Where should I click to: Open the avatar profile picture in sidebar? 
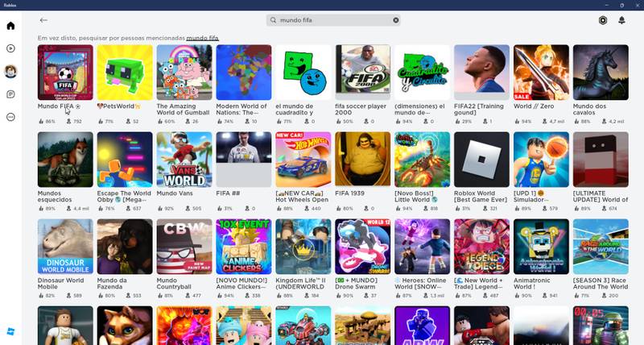coord(10,72)
